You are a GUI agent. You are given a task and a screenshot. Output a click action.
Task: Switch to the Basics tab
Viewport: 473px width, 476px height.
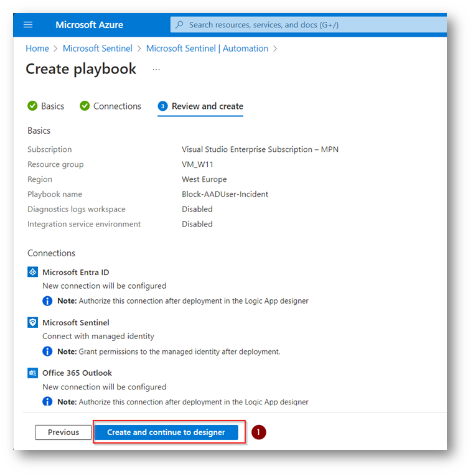46,106
